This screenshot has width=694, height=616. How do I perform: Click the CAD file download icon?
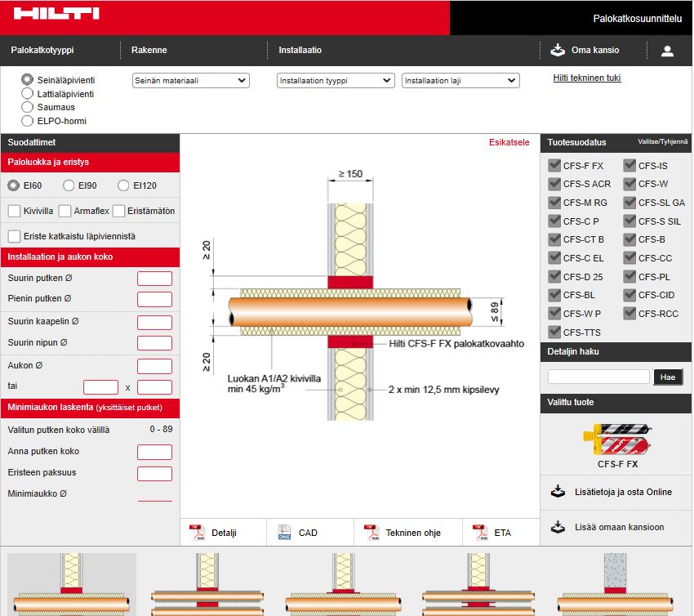point(284,532)
